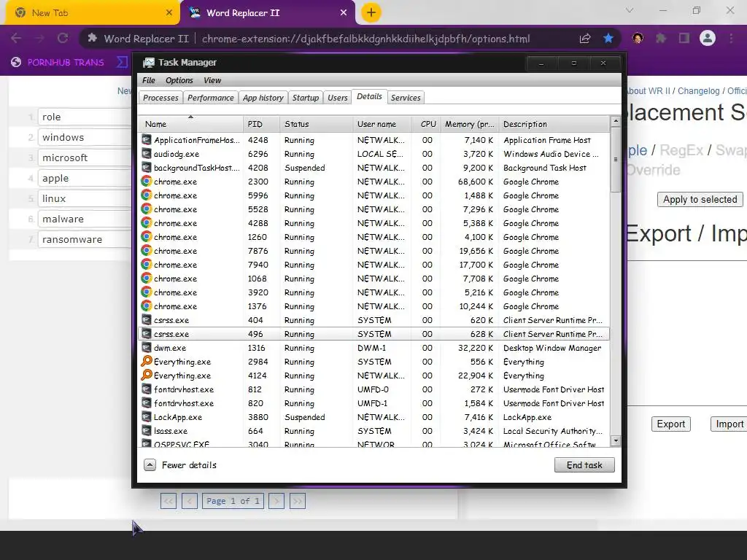Sort by the PID column header

pos(262,124)
